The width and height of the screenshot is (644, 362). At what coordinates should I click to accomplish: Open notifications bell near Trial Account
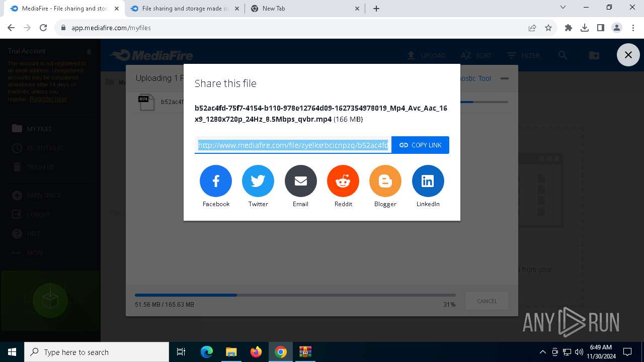[89, 51]
